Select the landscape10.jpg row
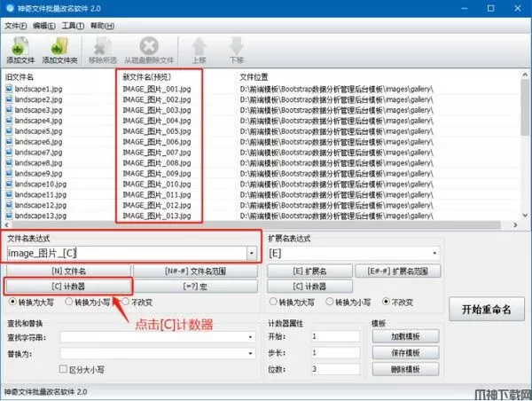Screen dimensions: 532x401 [x=262, y=184]
